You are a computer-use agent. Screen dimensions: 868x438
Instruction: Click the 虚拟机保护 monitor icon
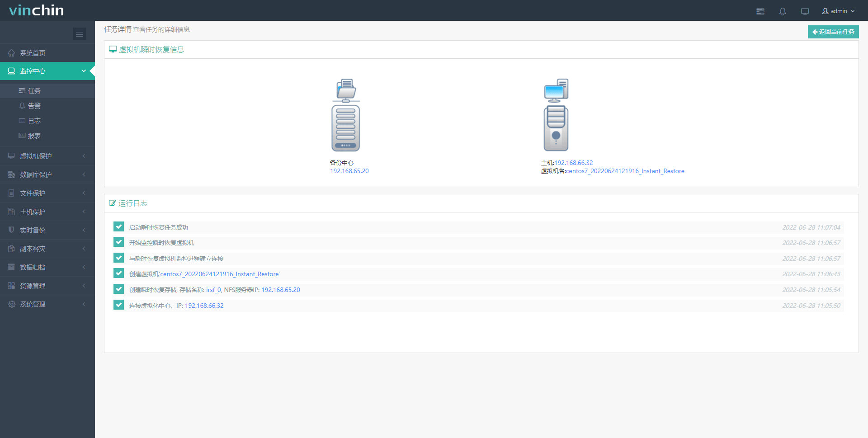point(11,156)
